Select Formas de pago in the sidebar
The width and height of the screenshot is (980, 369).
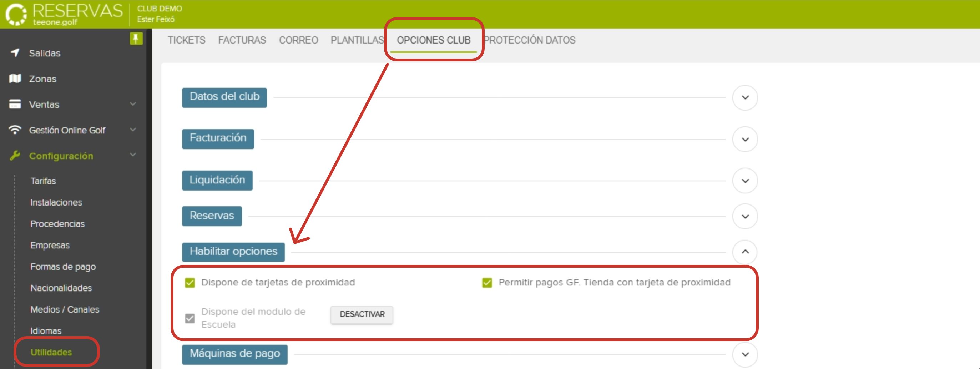tap(63, 267)
